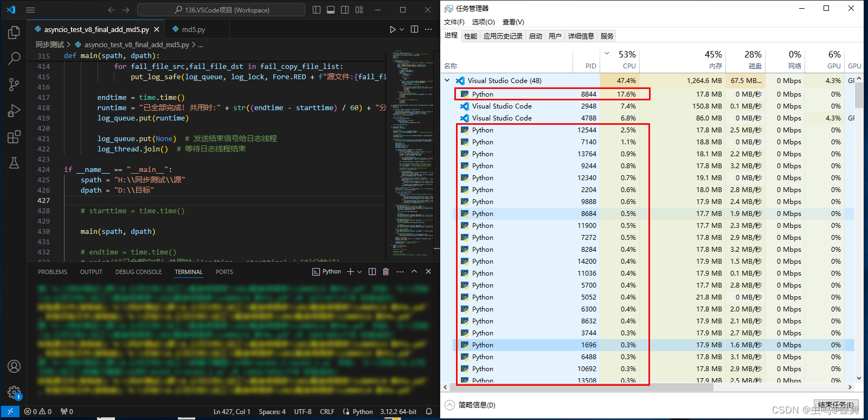Open the terminal launch profile dropdown
This screenshot has width=868, height=420.
point(359,271)
